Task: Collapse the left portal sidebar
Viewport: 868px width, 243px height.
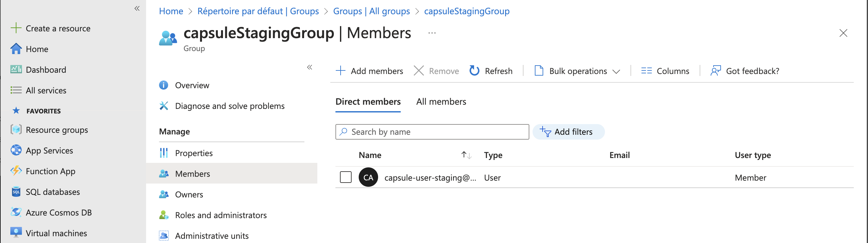Action: [x=137, y=8]
